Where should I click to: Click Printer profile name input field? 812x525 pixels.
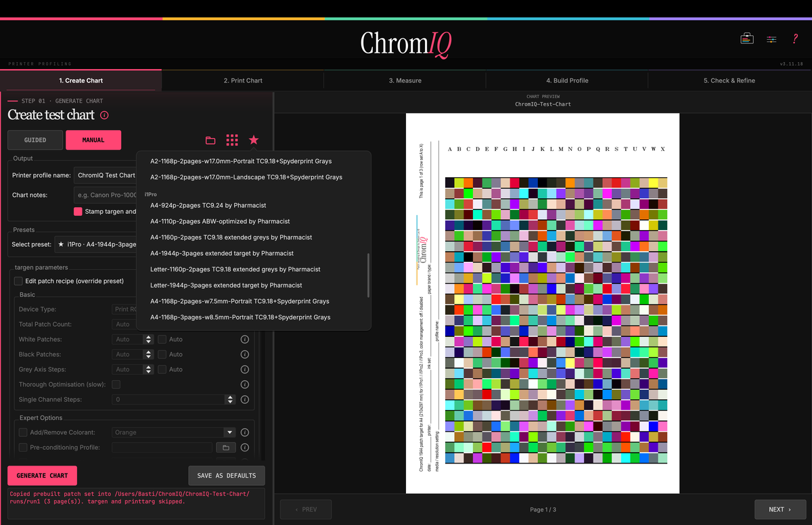pyautogui.click(x=105, y=175)
